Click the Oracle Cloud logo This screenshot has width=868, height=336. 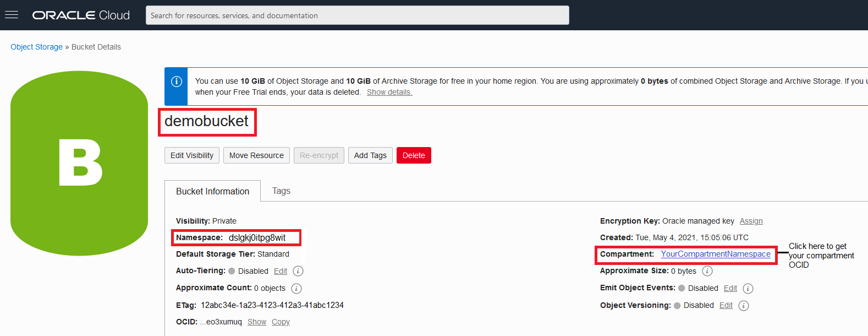click(x=81, y=15)
